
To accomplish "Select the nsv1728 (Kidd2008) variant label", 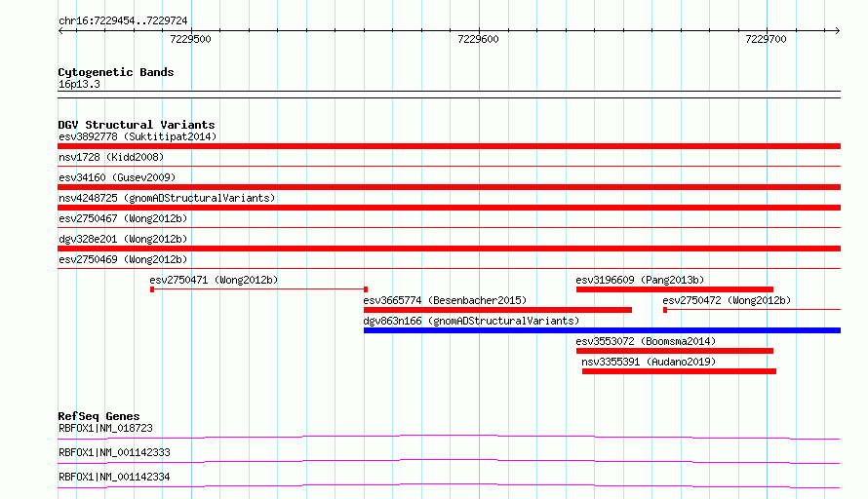I will 111,157.
